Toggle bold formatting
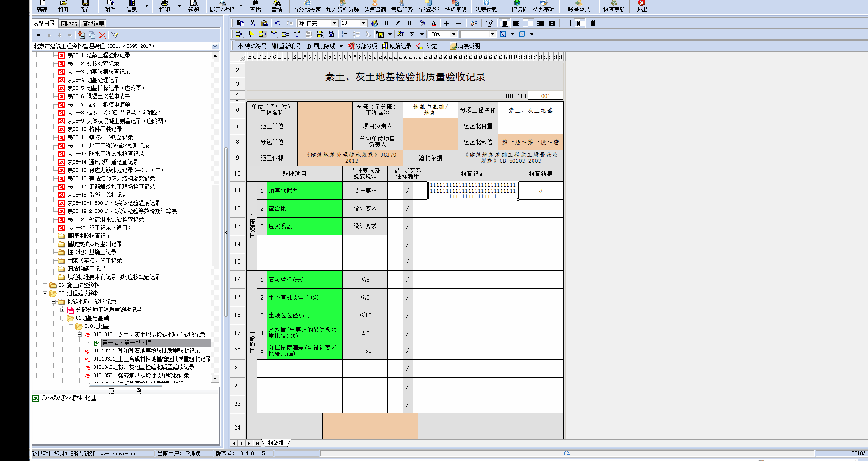This screenshot has height=461, width=868. pos(386,23)
